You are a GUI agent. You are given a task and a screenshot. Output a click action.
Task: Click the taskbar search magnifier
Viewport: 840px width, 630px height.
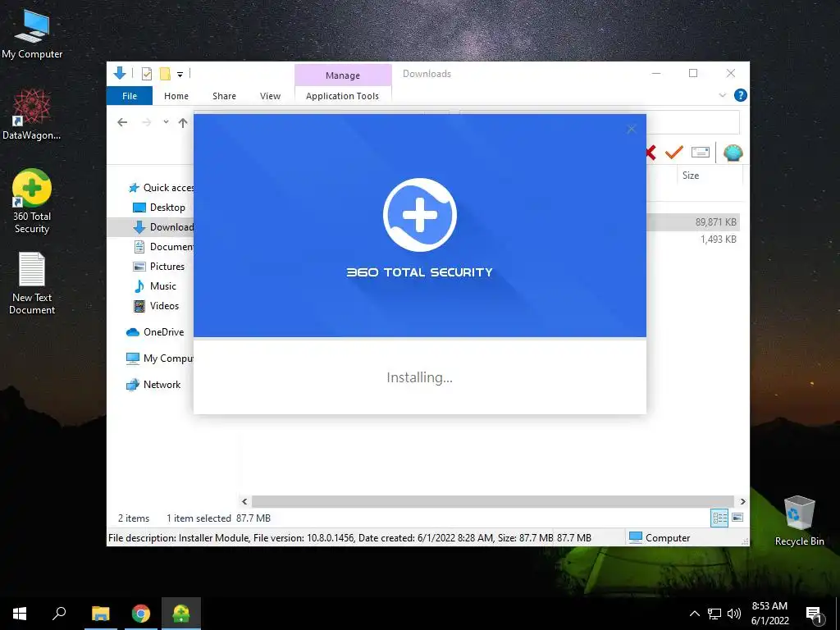tap(59, 614)
